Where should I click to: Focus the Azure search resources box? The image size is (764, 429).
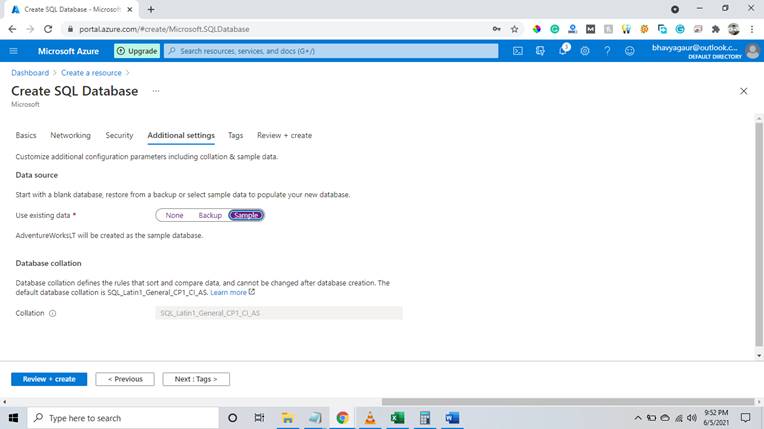(x=331, y=51)
